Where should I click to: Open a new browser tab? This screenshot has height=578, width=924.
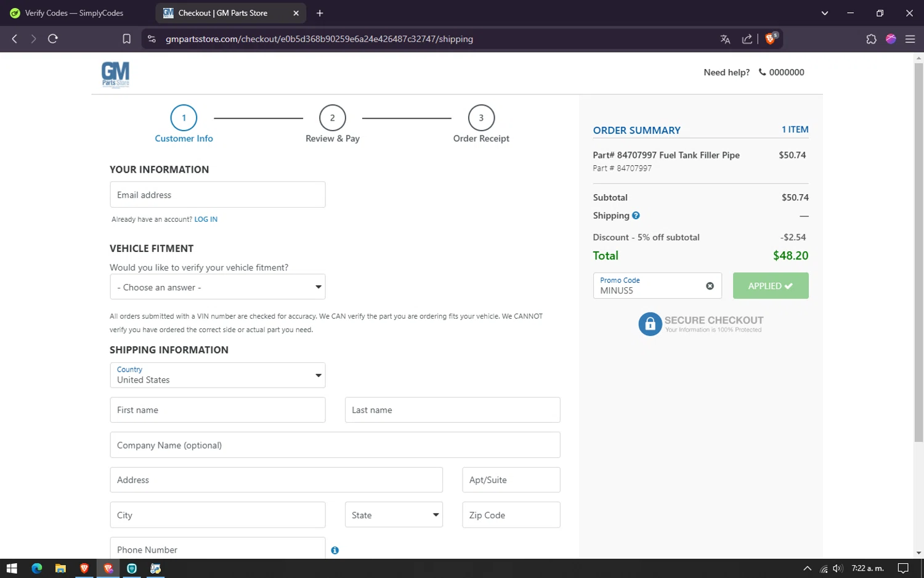[320, 13]
